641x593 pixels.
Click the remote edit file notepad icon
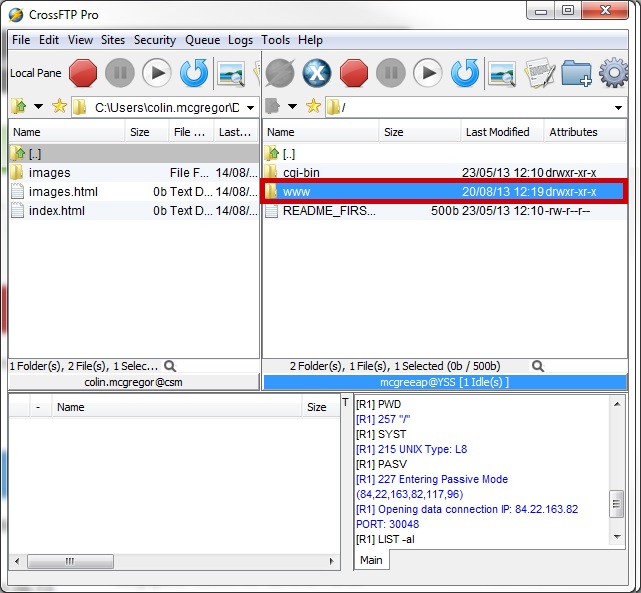(x=540, y=73)
